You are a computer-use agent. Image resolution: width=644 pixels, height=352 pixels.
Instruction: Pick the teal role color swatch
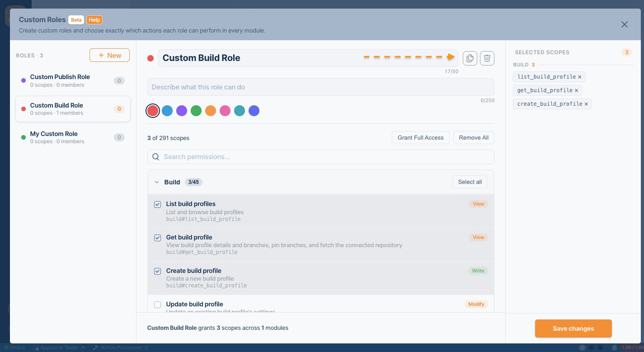tap(240, 111)
